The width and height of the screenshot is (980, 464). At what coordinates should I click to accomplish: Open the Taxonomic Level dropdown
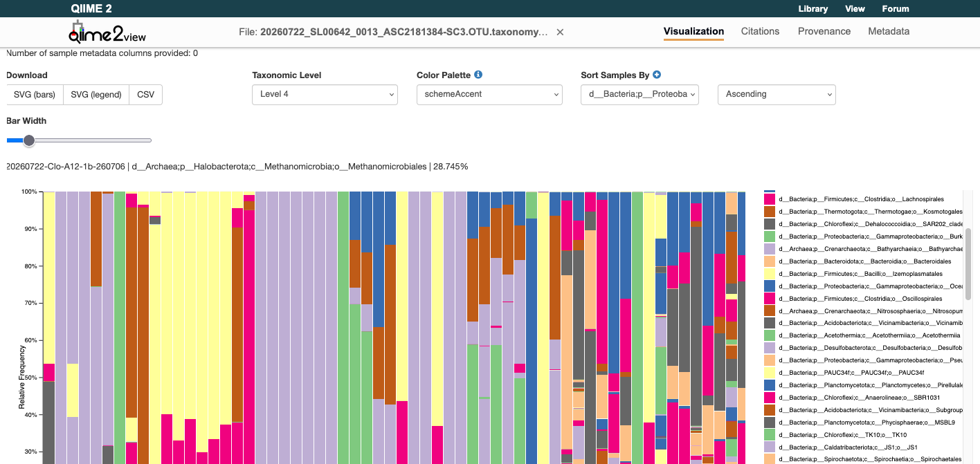point(325,94)
